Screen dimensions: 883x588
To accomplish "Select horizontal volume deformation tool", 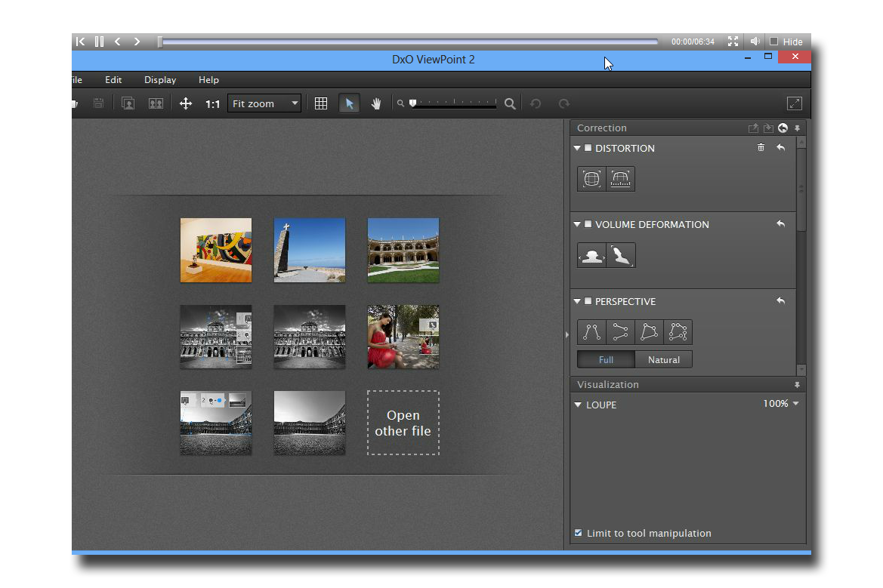I will tap(591, 256).
